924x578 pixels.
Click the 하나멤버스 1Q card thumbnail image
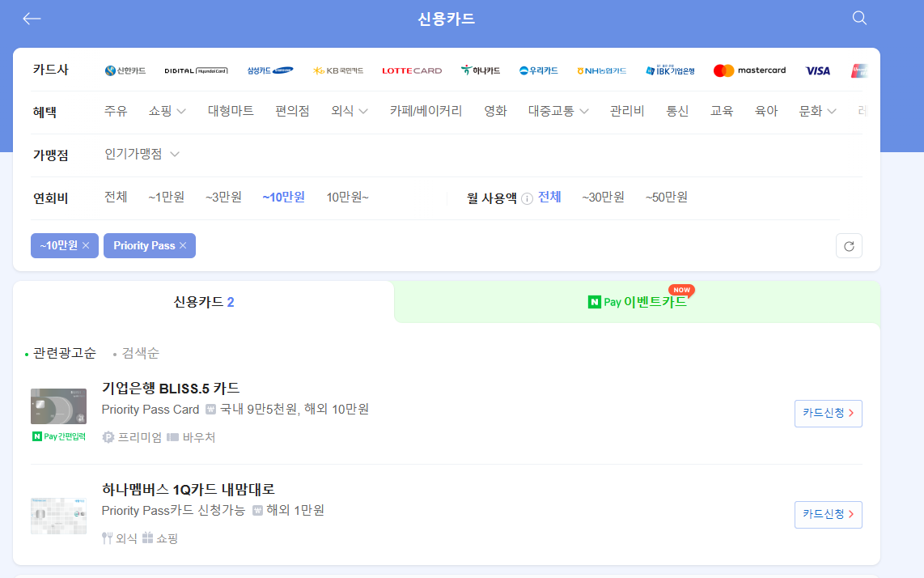click(x=58, y=516)
